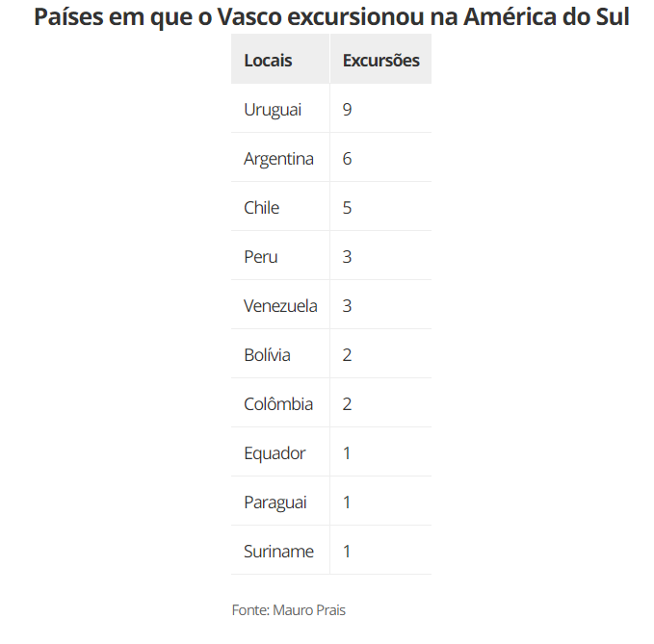
Task: Select the Bolívia cell
Action: 267,355
